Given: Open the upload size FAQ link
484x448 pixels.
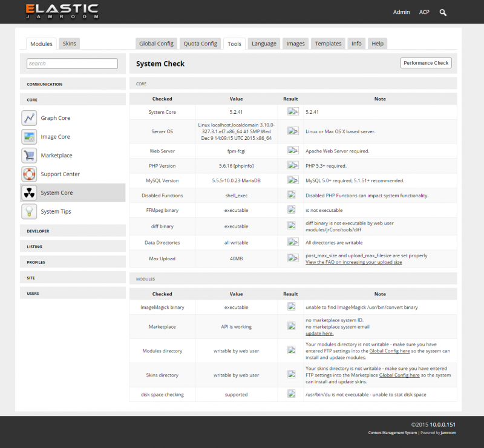Looking at the screenshot, I should click(353, 262).
